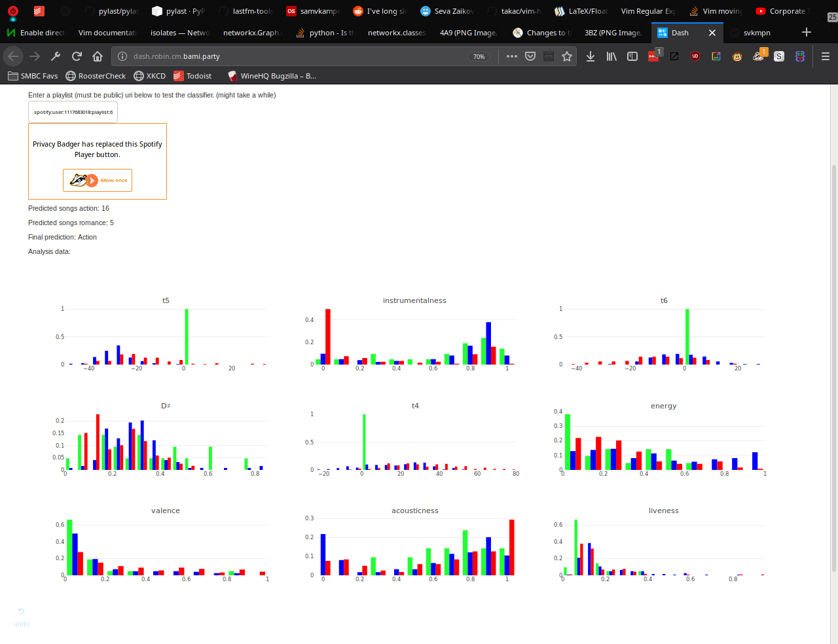Open the XKCD bookmark
This screenshot has height=644, width=838.
149,76
